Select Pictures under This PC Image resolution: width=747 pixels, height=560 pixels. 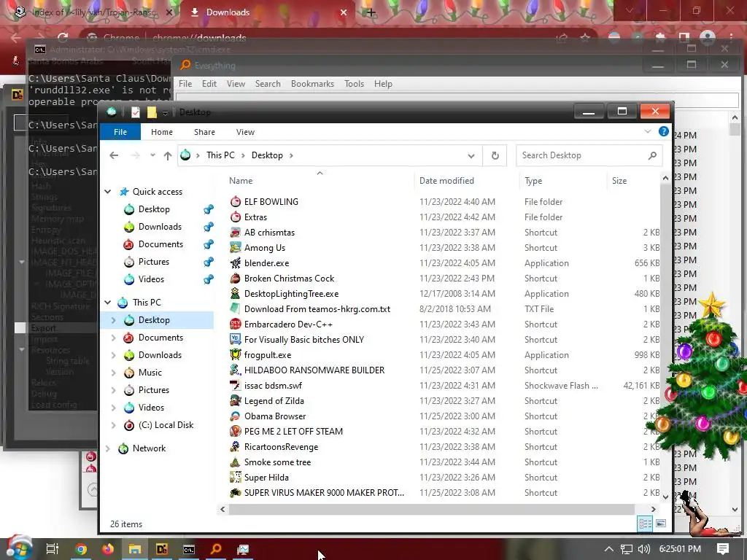coord(153,390)
